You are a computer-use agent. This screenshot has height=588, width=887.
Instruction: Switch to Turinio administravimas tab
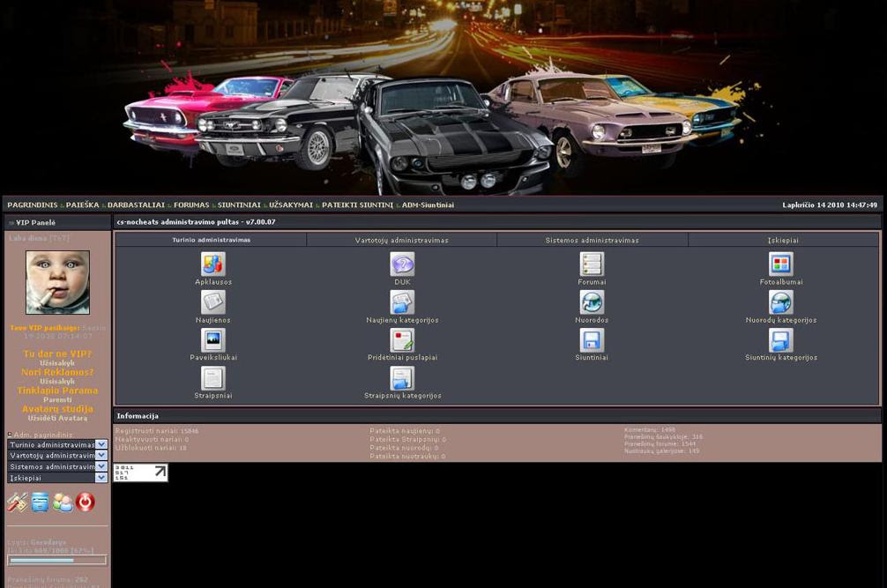pos(211,241)
